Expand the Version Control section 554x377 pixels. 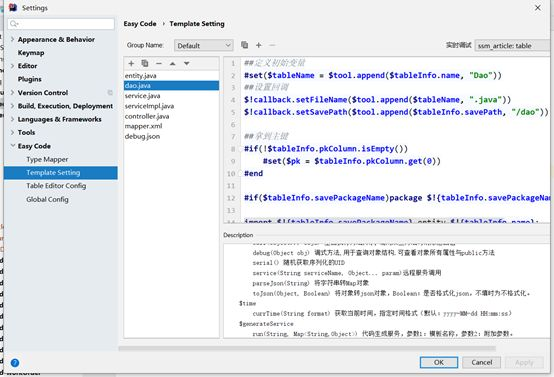tap(12, 93)
